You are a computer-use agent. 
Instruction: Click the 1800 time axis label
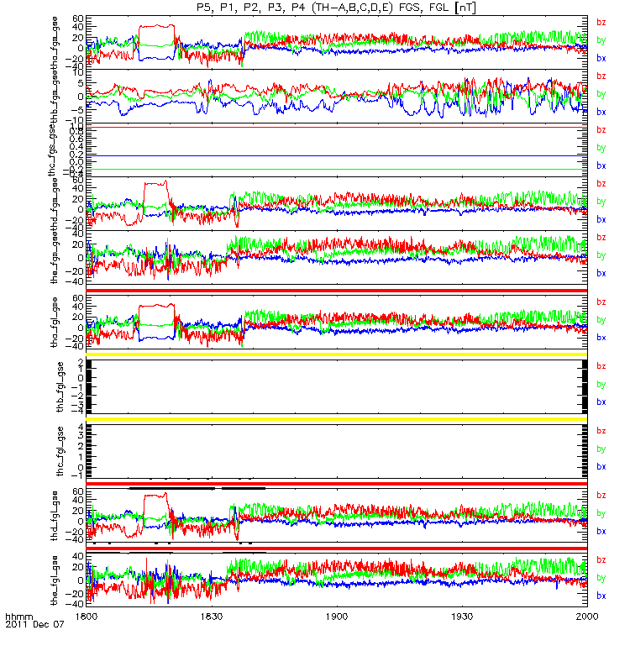coord(87,617)
